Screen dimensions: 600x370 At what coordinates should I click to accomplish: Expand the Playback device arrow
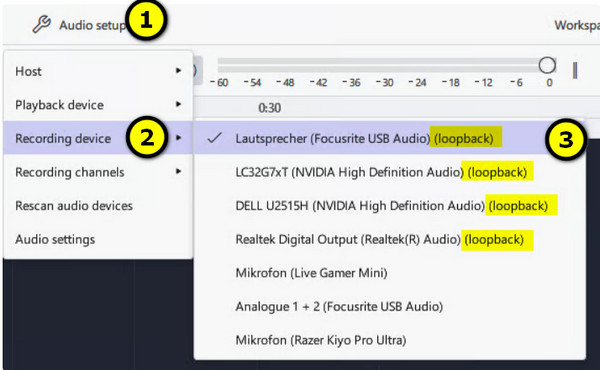coord(178,104)
